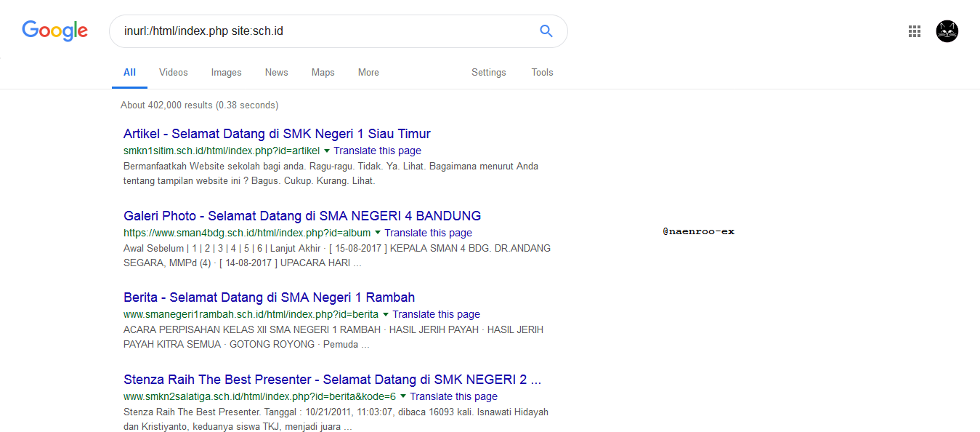Open the account profile avatar

(x=947, y=31)
